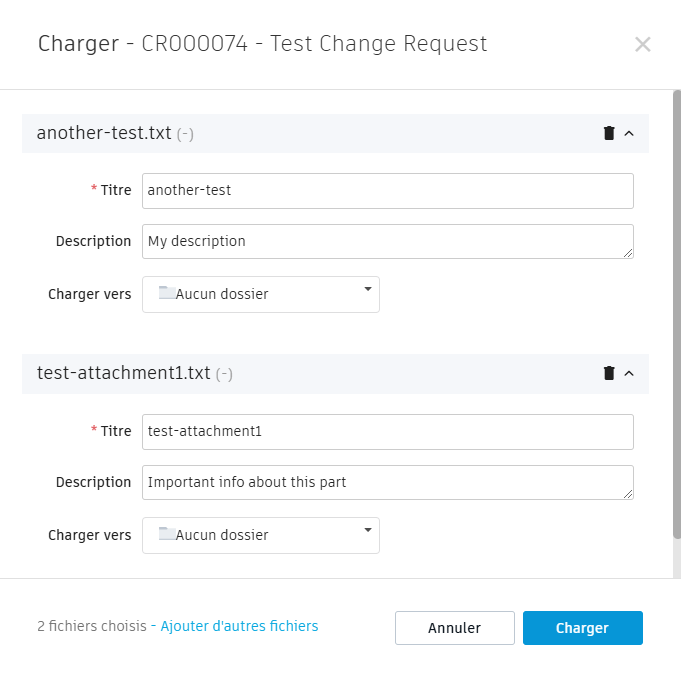Delete the test-attachment1.txt file entry
The width and height of the screenshot is (681, 677).
[609, 373]
